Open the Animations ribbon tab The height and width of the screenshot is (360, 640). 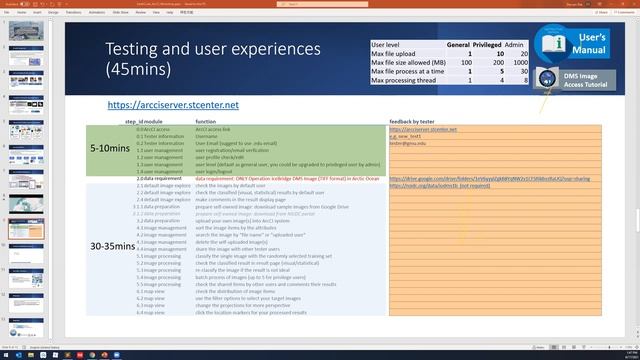97,13
